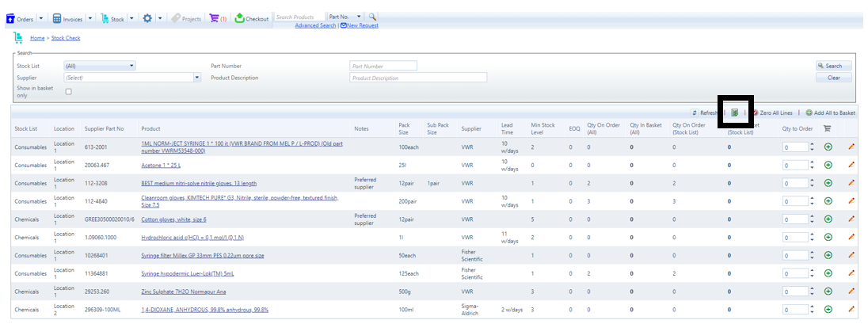Click the Stock Check trolley icon beside the breadcrumb
Screen dimensions: 868x324
(x=18, y=38)
